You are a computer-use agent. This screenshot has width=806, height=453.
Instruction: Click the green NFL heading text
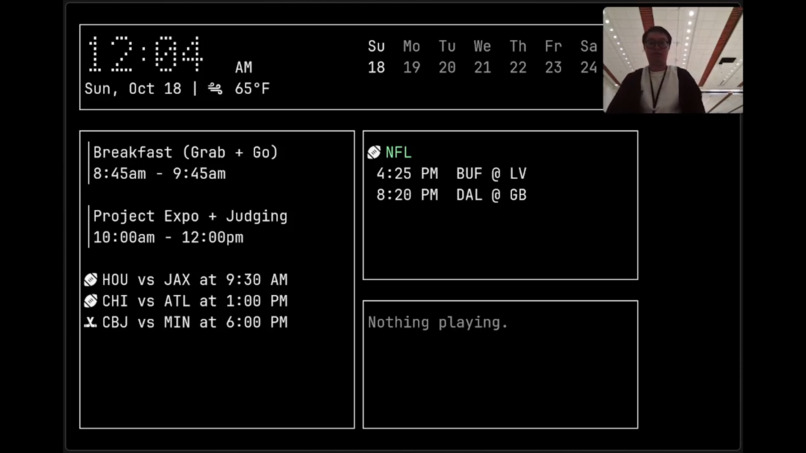[x=398, y=153]
